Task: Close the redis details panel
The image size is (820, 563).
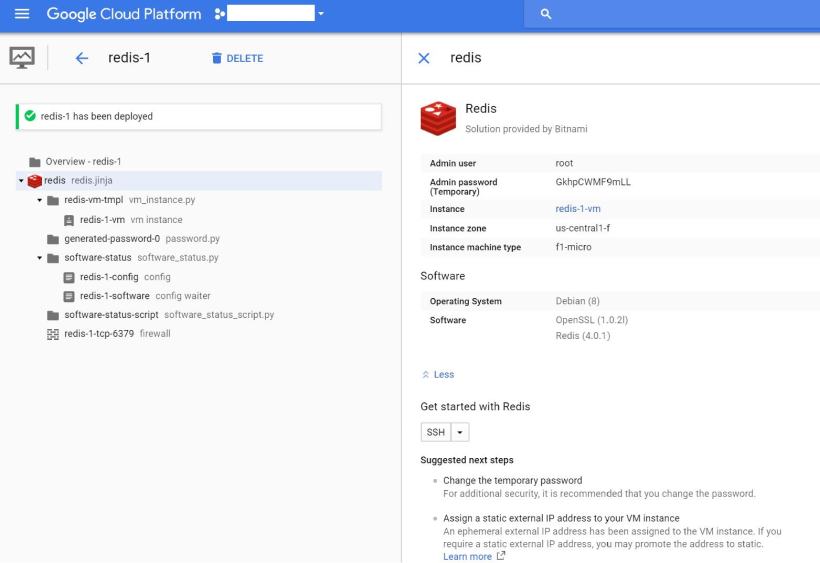Action: tap(424, 58)
